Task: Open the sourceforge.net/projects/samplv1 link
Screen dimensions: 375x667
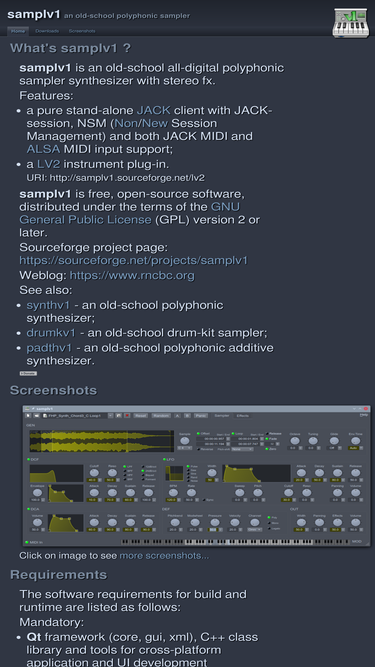Action: [x=134, y=260]
